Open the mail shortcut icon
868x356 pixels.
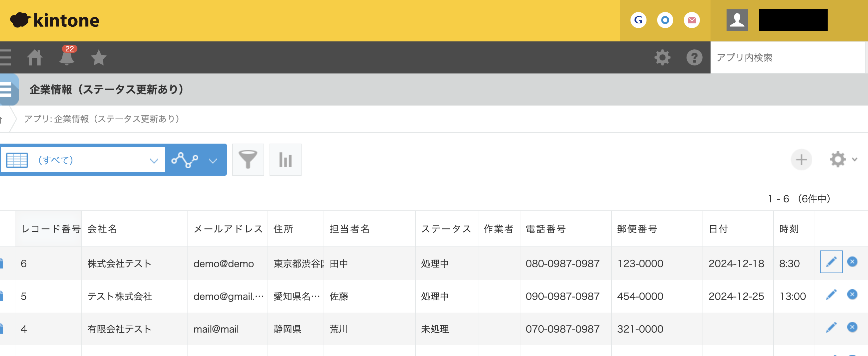tap(692, 20)
